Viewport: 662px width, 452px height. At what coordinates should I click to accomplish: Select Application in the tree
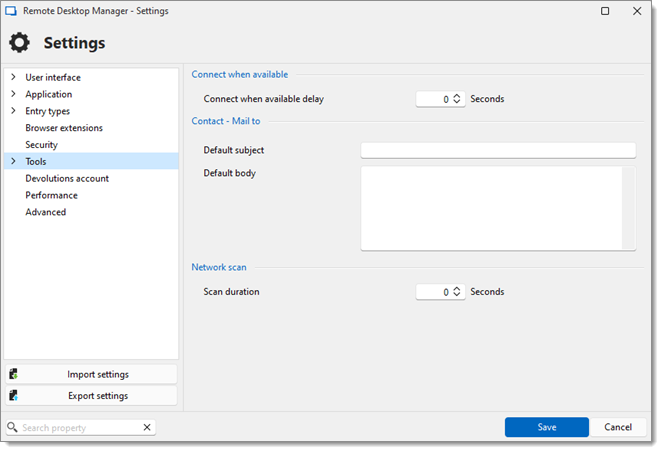(49, 94)
